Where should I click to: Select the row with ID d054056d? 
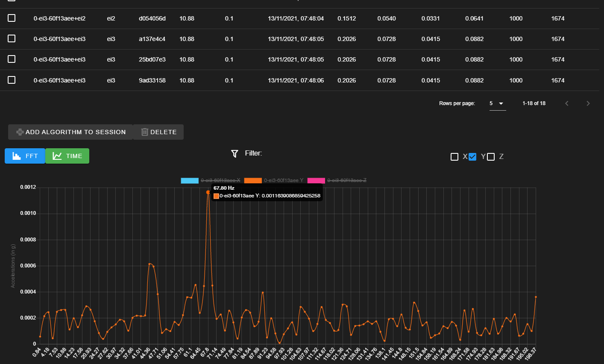point(12,18)
